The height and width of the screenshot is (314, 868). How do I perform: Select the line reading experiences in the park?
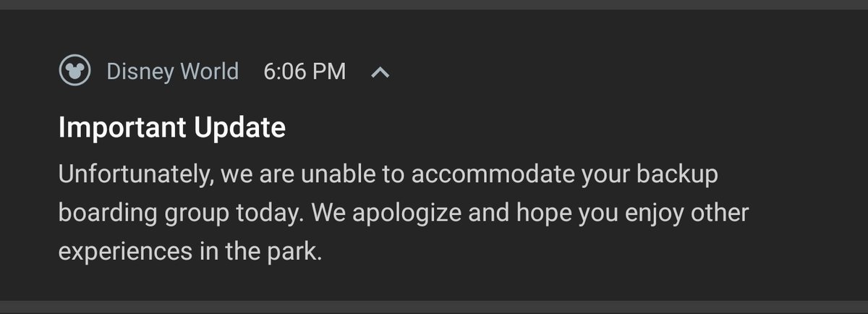(189, 254)
